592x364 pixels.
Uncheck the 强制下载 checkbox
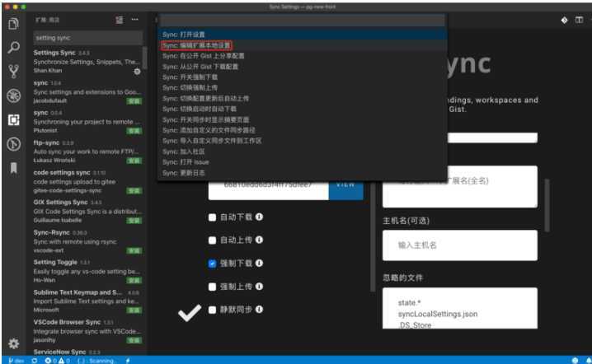[x=212, y=264]
